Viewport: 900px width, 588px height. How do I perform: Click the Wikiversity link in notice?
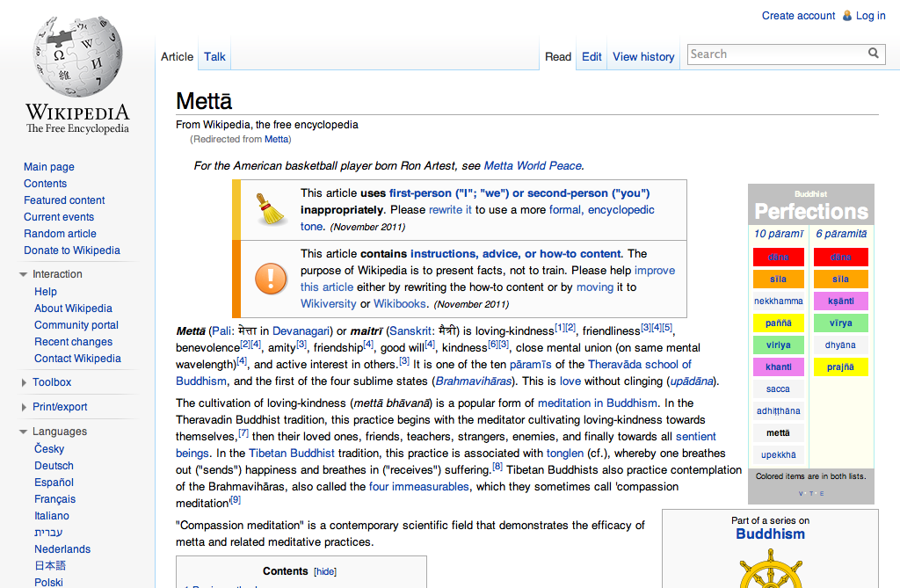[x=329, y=304]
